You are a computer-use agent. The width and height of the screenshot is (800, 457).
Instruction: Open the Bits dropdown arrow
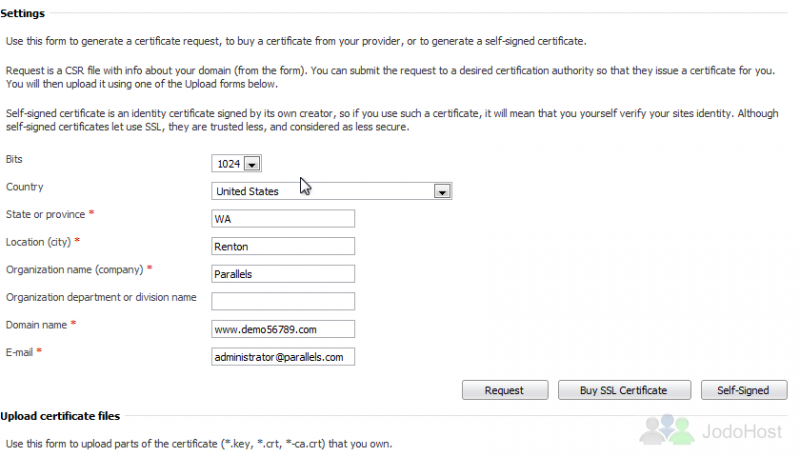click(252, 164)
